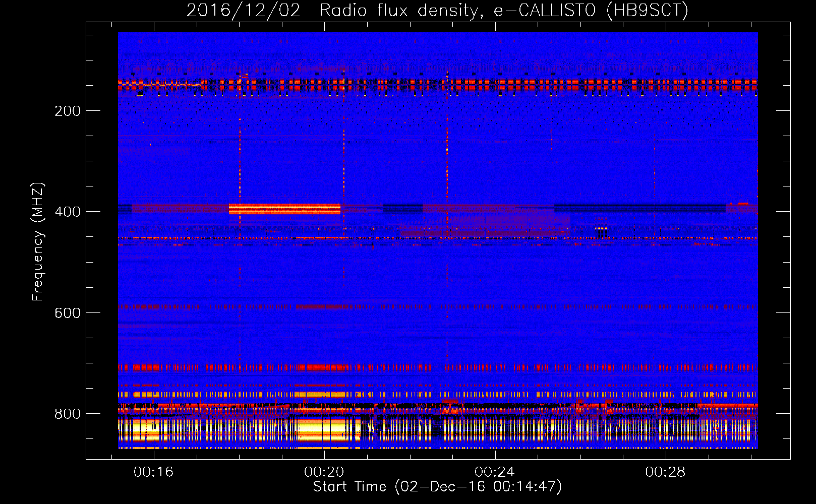Click the bright yellow-white band below 800 MHz
This screenshot has width=816, height=504.
pos(239,430)
